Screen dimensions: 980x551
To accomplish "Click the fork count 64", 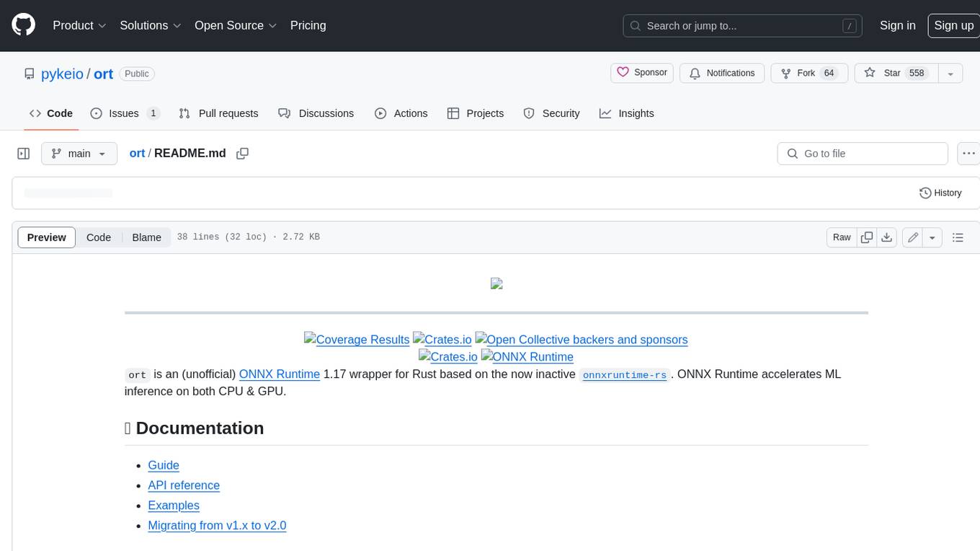I will click(829, 73).
